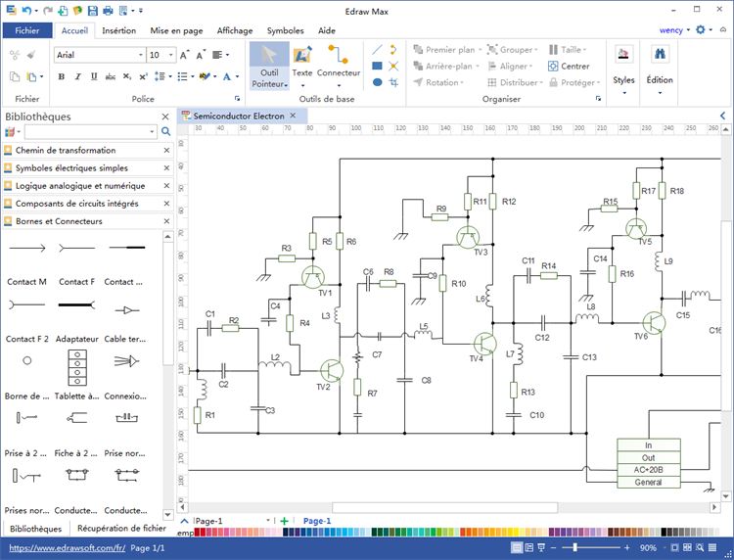
Task: Increase font size with A up icon
Action: point(184,55)
